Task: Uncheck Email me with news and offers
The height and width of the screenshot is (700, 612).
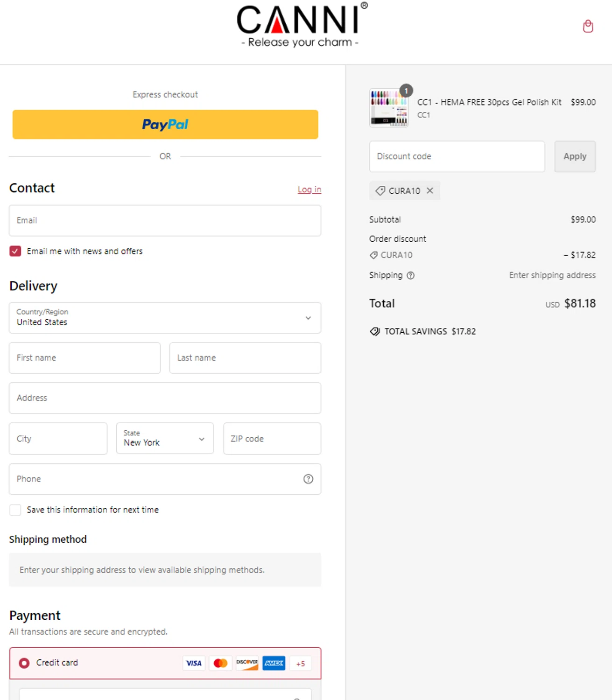Action: point(15,251)
